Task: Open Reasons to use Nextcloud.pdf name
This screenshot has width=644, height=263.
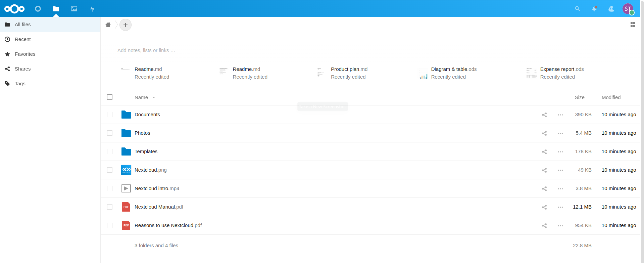Action: click(168, 225)
